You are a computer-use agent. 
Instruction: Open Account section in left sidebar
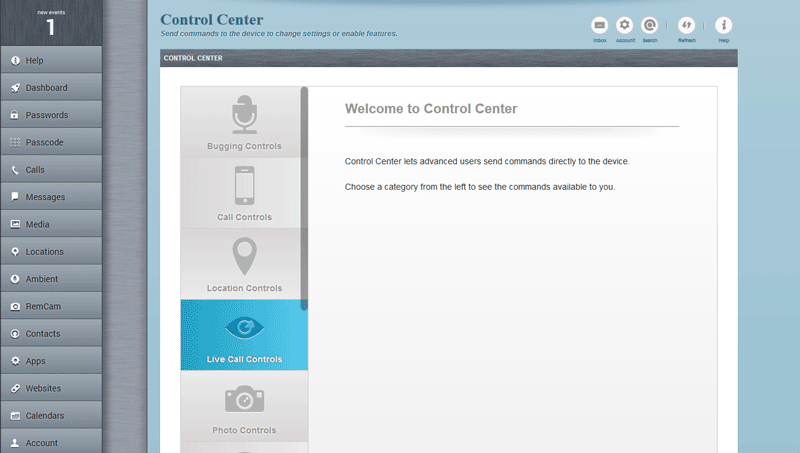point(51,442)
